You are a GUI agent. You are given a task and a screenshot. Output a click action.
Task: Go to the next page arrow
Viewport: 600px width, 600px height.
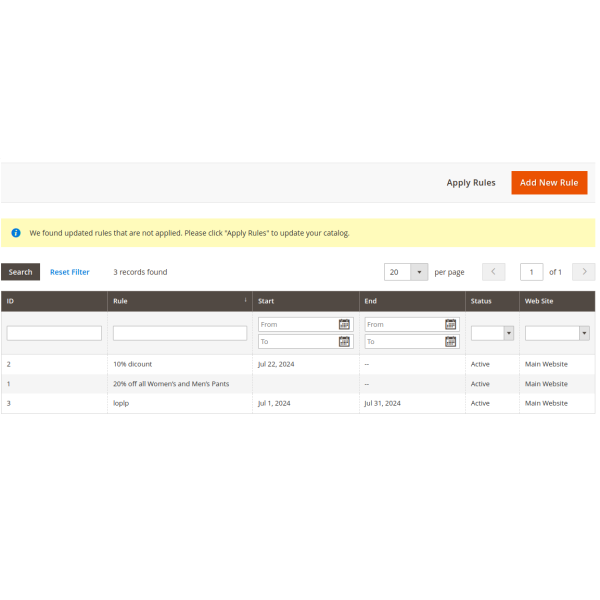point(583,272)
